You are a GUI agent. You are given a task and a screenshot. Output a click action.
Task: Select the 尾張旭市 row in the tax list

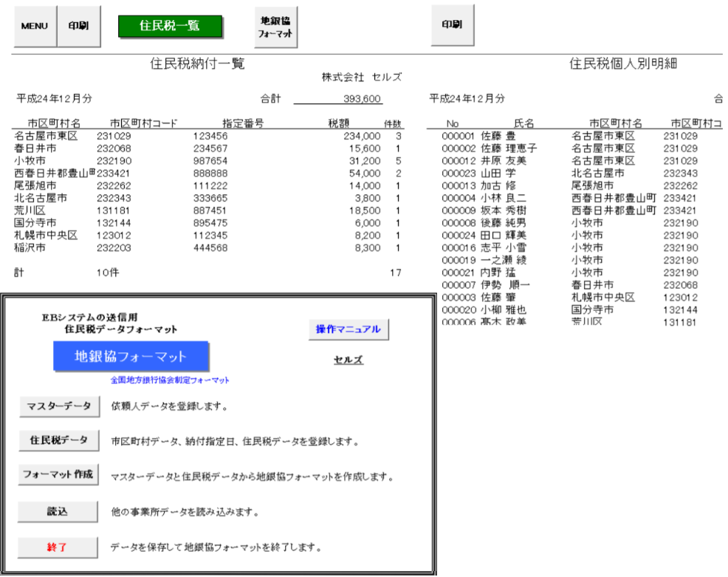point(208,186)
